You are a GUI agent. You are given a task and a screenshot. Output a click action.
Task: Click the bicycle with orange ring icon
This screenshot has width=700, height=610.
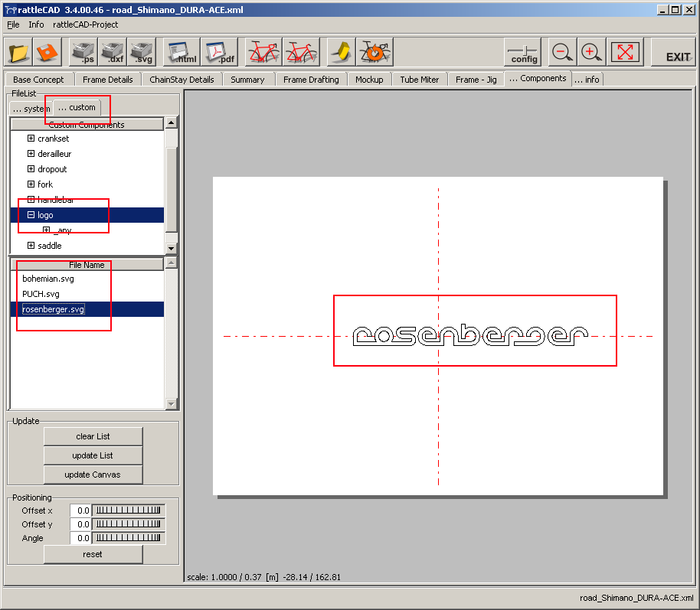tap(375, 52)
